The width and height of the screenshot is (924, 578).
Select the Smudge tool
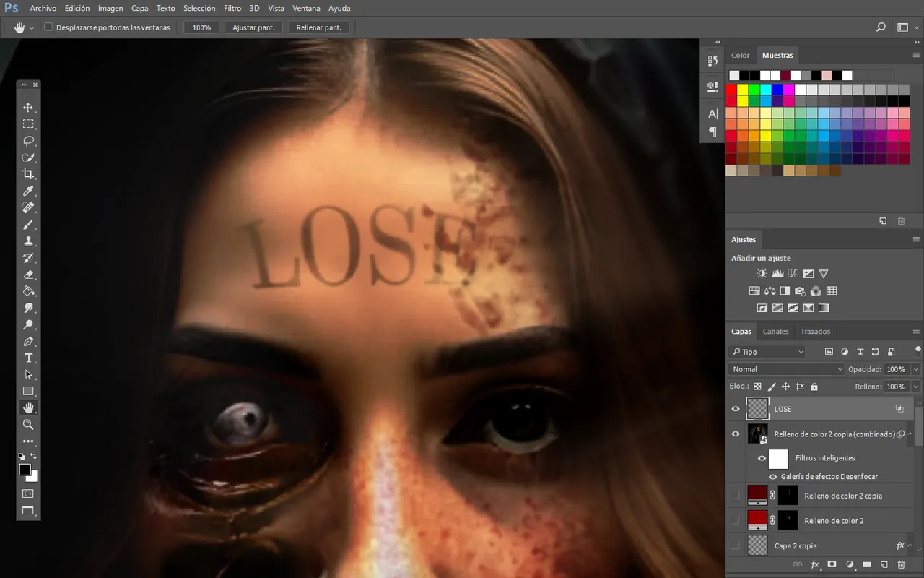tap(28, 308)
